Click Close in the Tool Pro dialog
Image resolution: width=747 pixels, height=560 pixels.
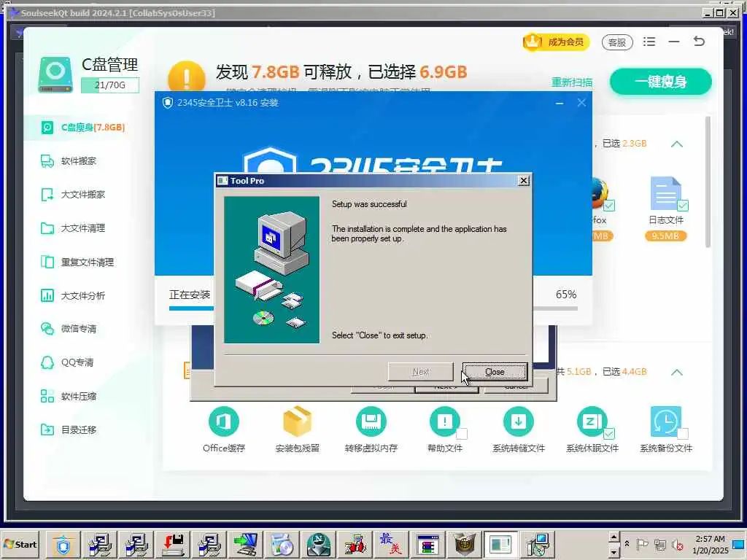pos(495,372)
